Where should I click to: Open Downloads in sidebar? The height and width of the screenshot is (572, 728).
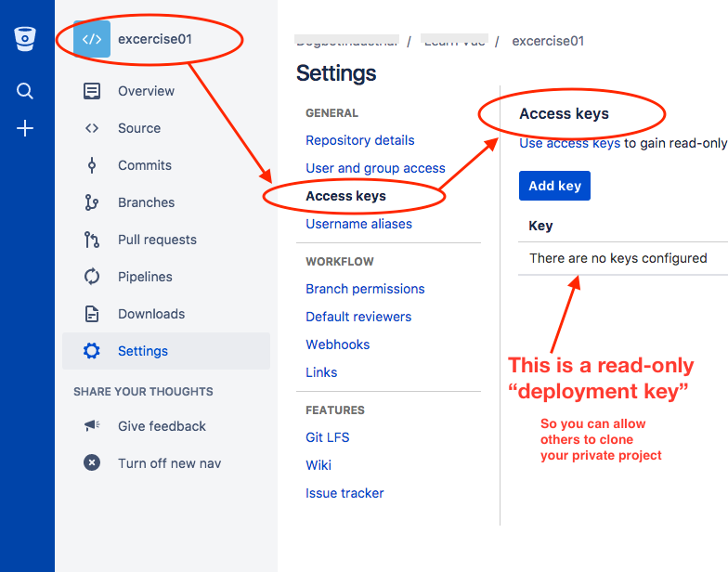pyautogui.click(x=166, y=314)
